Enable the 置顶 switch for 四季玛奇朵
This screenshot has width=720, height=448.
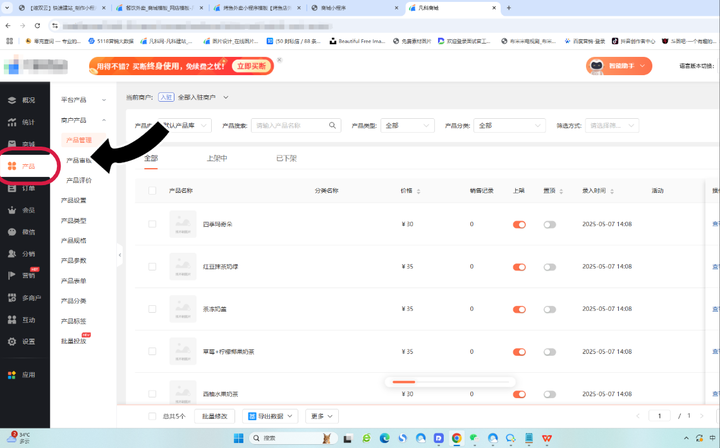tap(550, 224)
